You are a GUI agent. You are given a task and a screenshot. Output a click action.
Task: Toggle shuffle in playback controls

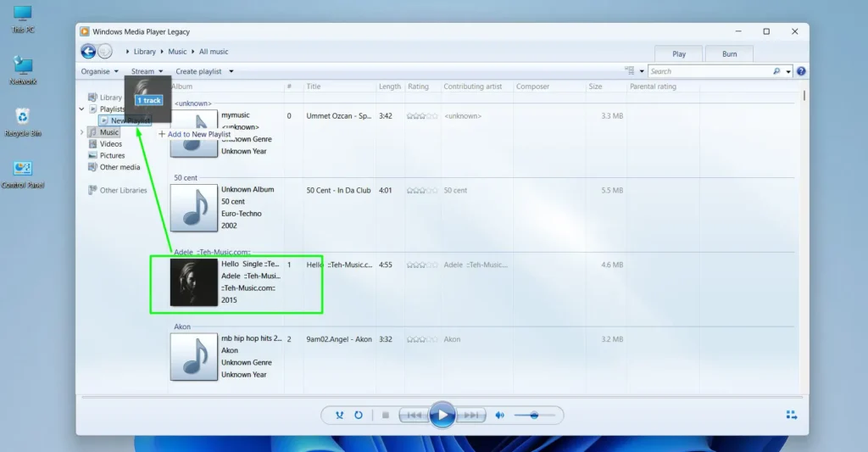(339, 415)
